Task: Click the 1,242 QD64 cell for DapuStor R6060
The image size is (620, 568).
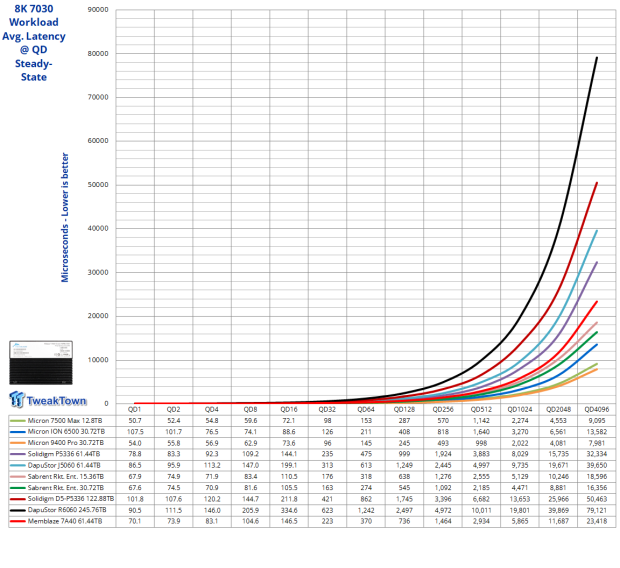Action: tap(366, 510)
